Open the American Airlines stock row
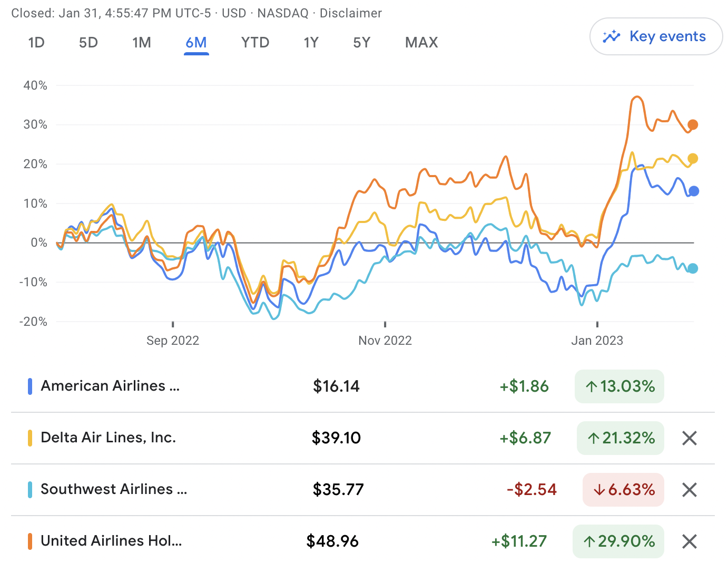Viewport: 728px width, 562px height. [111, 386]
